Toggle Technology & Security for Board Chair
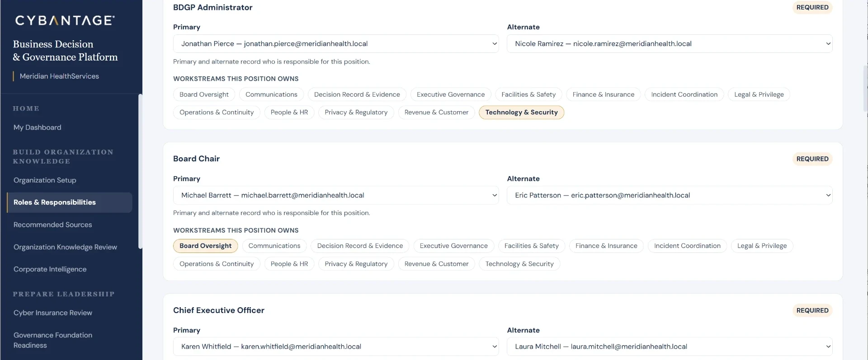 (519, 264)
